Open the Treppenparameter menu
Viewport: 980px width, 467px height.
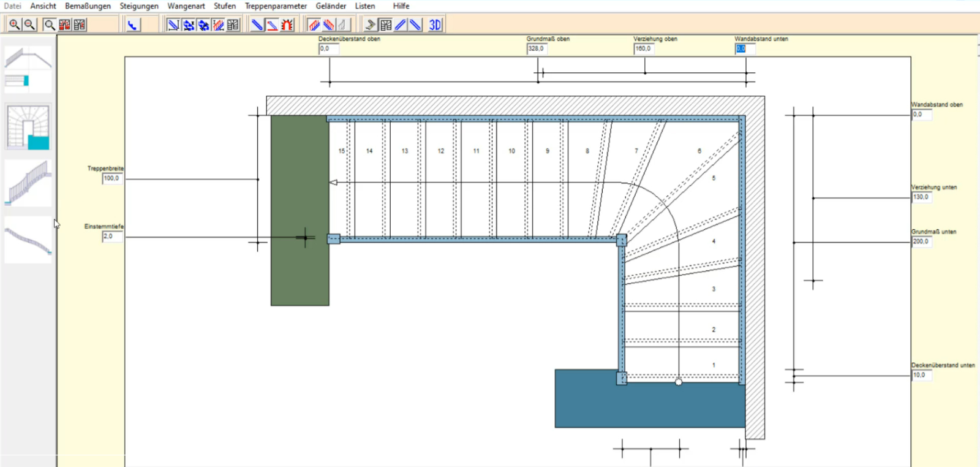click(x=276, y=6)
